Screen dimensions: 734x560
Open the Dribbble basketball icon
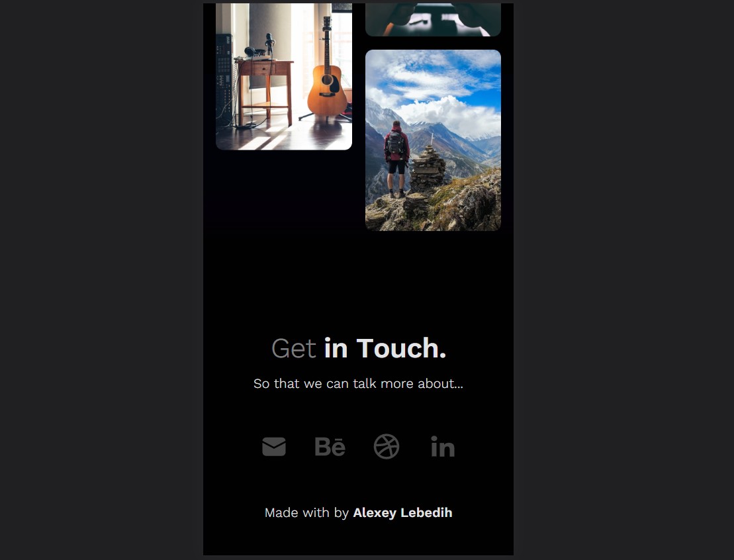386,447
